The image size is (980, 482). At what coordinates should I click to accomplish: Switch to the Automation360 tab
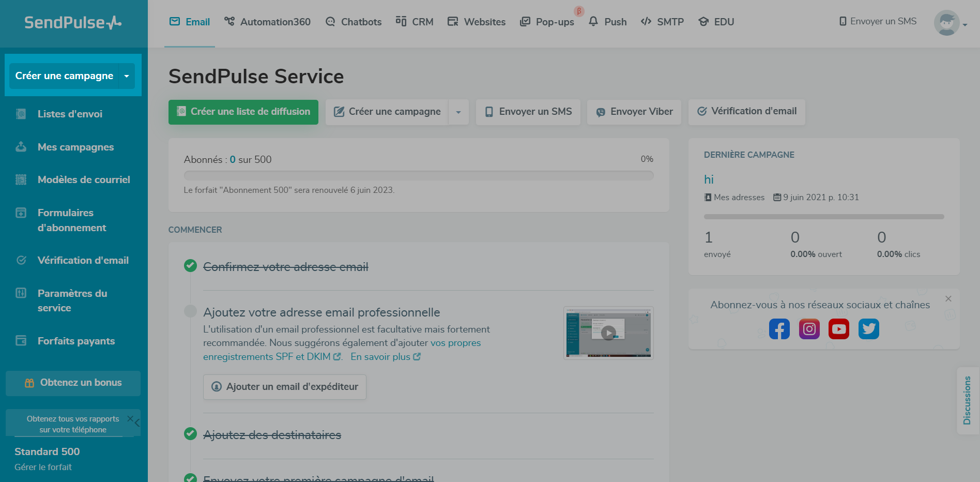267,22
